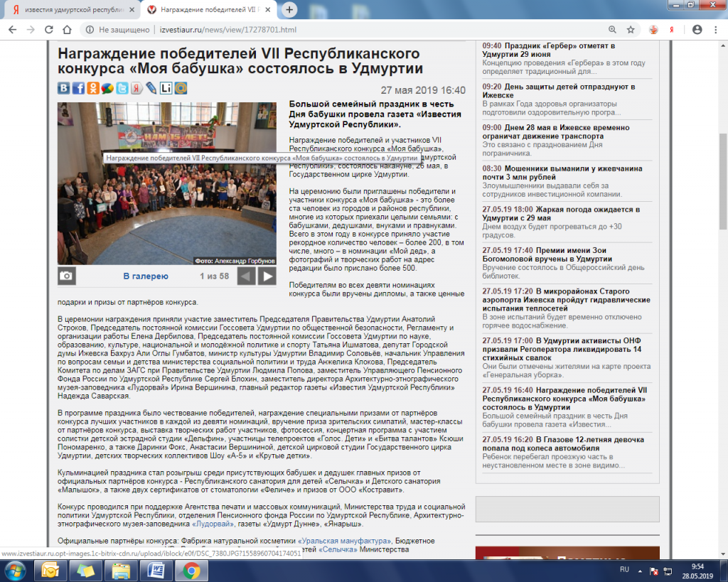Share via the Twitter bird icon
728x582 pixels.
click(x=121, y=89)
